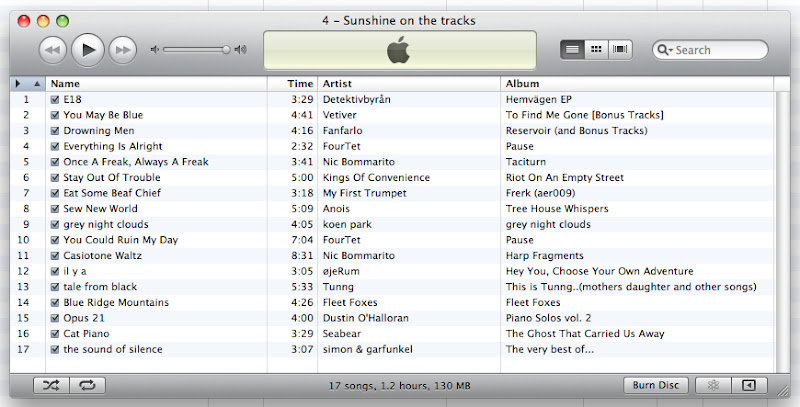Screen dimensions: 800x407
Task: Click the Burn Disc button
Action: 656,385
